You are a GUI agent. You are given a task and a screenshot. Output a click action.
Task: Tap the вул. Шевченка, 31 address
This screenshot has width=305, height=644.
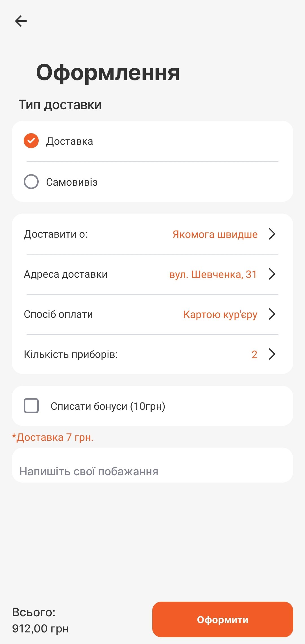pyautogui.click(x=213, y=274)
